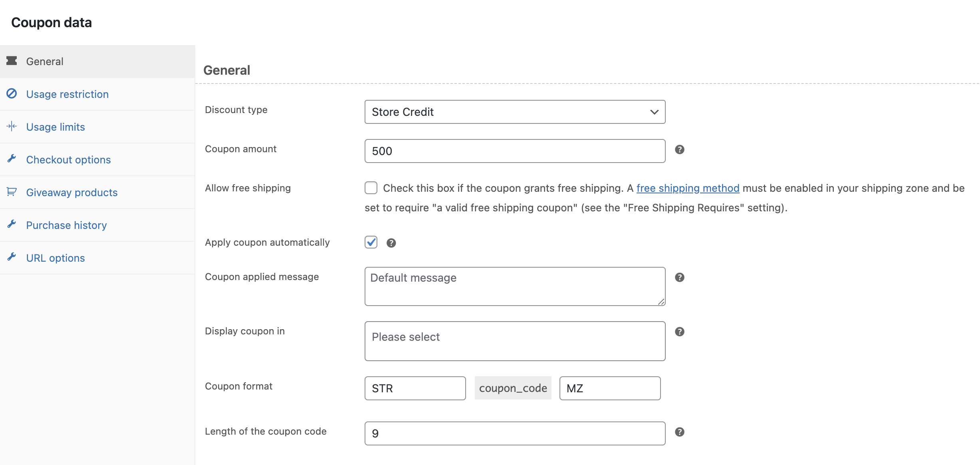Switch to Usage restriction tab
Viewport: 980px width, 465px height.
coord(97,94)
